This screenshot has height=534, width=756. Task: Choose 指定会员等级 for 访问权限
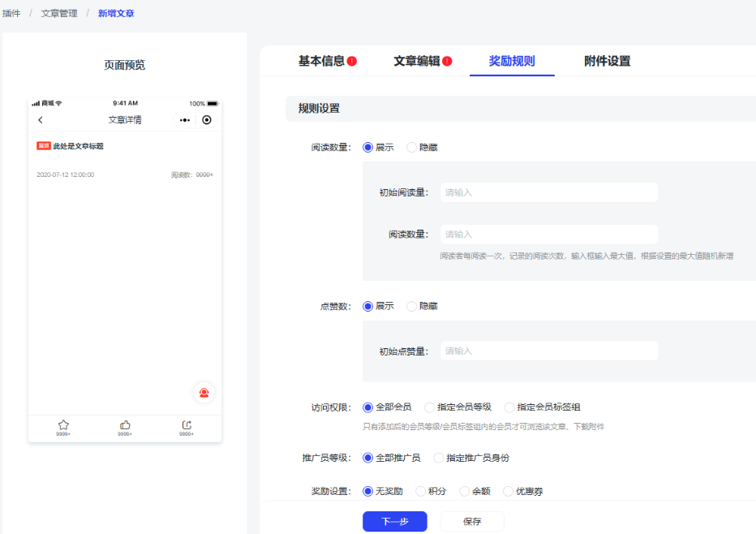[430, 407]
